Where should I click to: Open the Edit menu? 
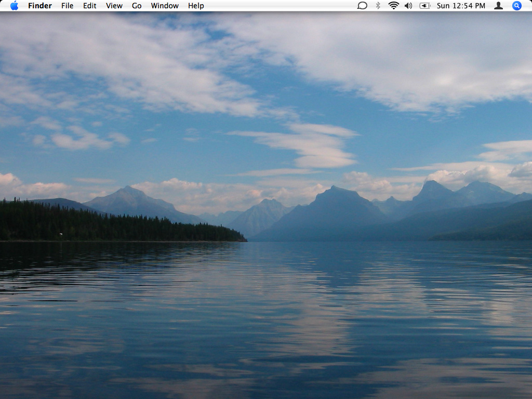click(89, 6)
